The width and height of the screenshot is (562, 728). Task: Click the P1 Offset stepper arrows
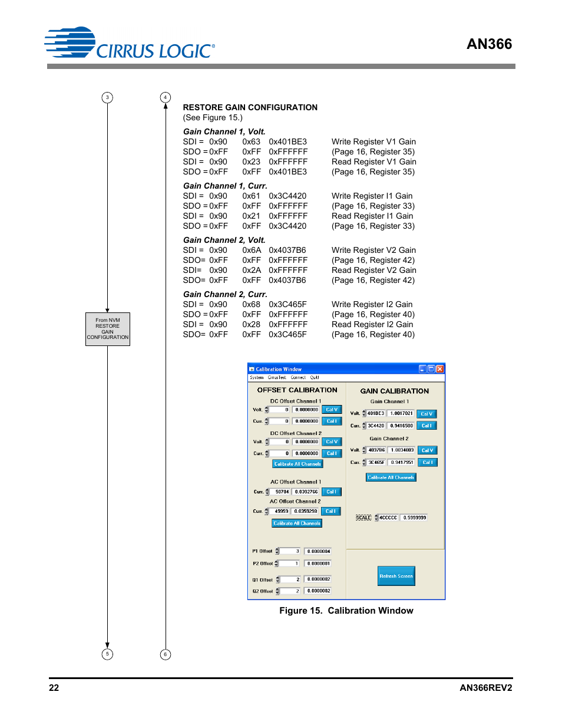point(277,551)
